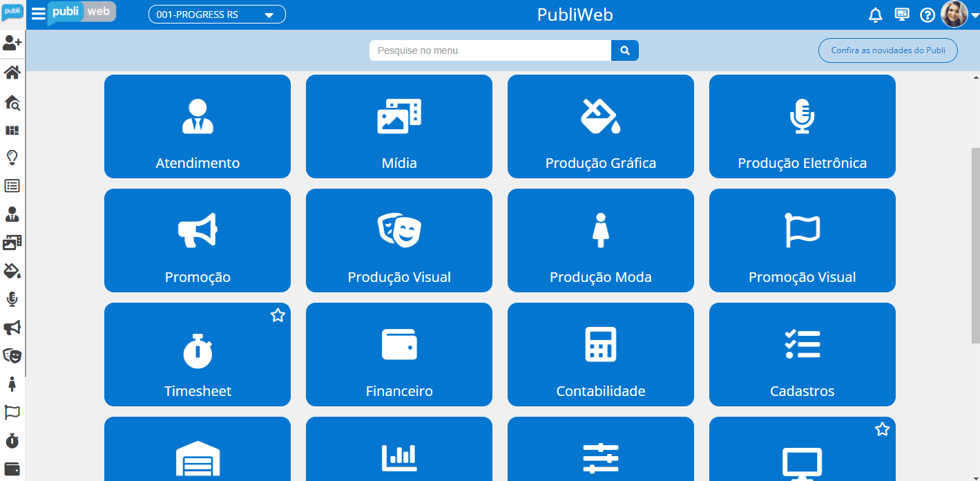Click the small publi logo above sidebar
The image size is (980, 481).
click(x=12, y=12)
